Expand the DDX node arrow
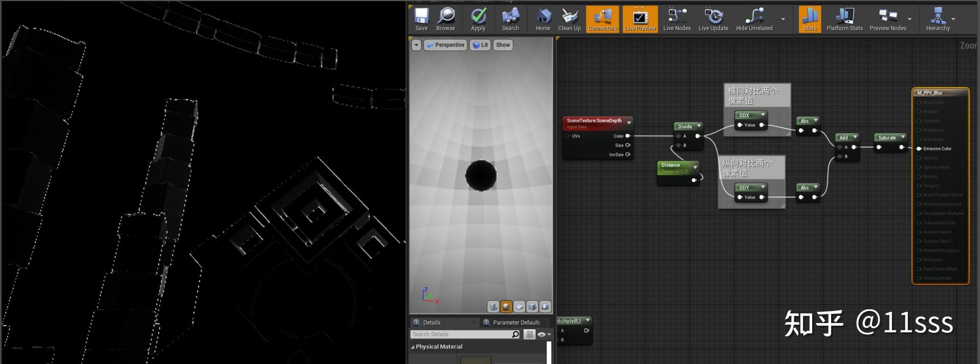 point(763,115)
